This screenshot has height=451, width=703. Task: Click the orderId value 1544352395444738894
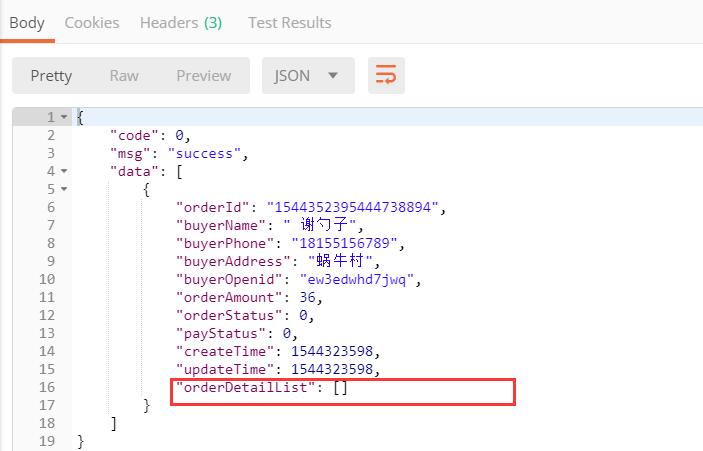pyautogui.click(x=352, y=207)
